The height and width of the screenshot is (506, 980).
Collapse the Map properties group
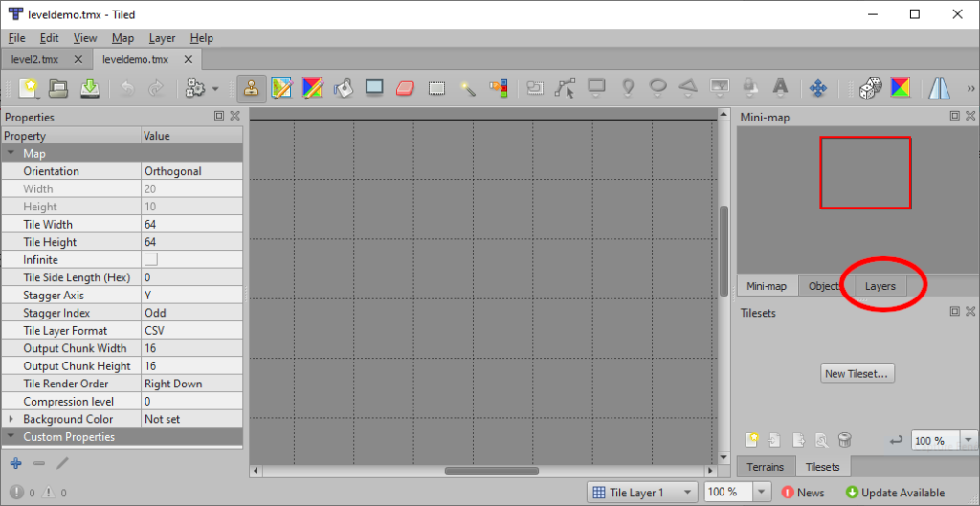(x=11, y=154)
